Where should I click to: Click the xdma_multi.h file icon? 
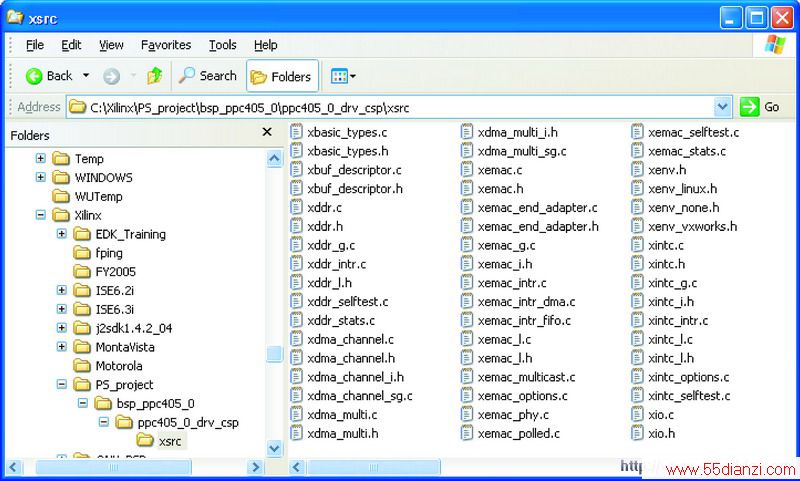pyautogui.click(x=296, y=434)
